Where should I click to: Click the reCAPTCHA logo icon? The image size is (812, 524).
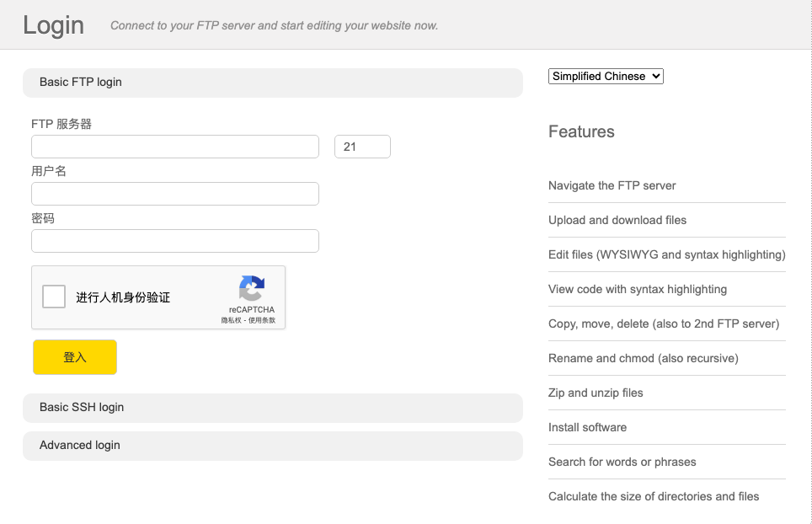(251, 288)
